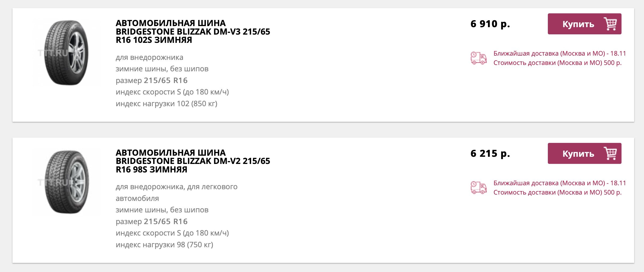
Task: Open the Bridgestone Blizzak DM-V2 98S product title
Action: point(193,161)
